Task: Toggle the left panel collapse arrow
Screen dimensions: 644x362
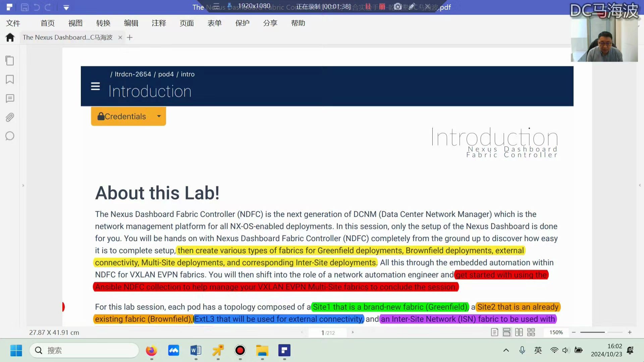Action: tap(23, 185)
